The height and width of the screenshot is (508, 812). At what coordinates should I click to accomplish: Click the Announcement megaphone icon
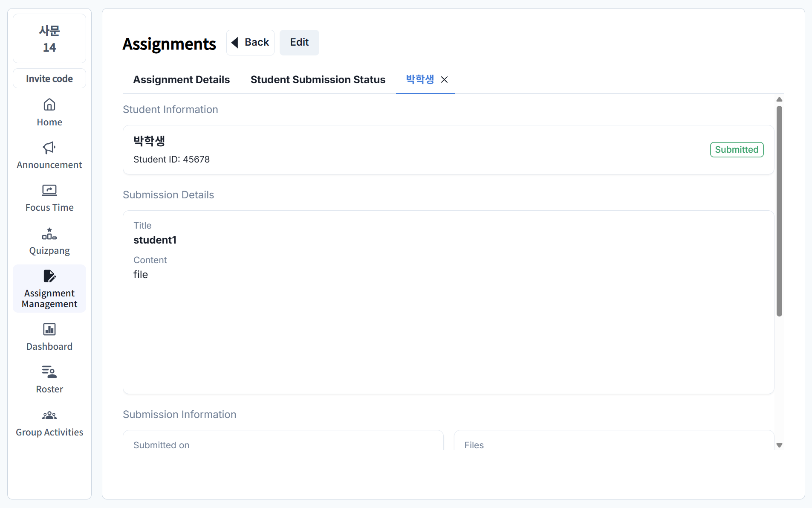tap(49, 148)
